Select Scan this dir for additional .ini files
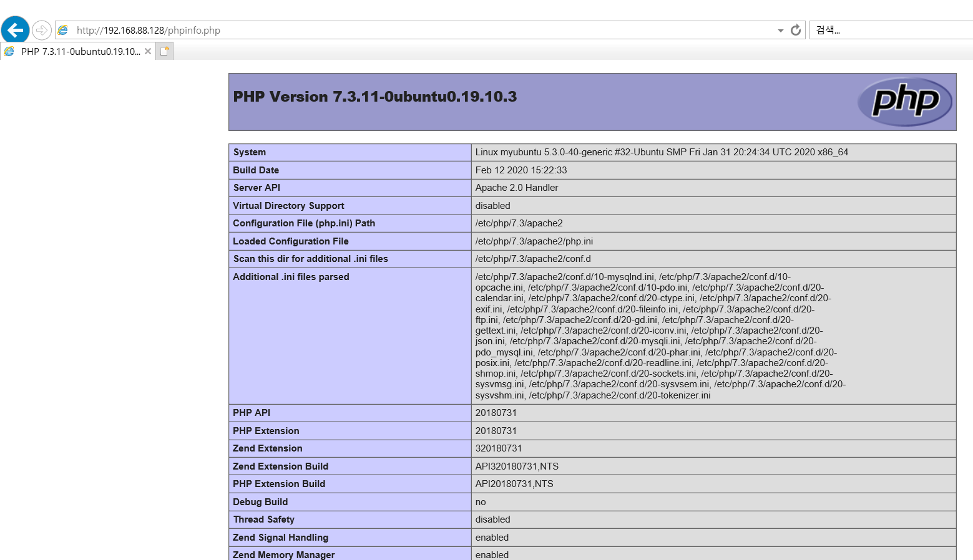Screen dimensions: 973x560 tap(311, 259)
